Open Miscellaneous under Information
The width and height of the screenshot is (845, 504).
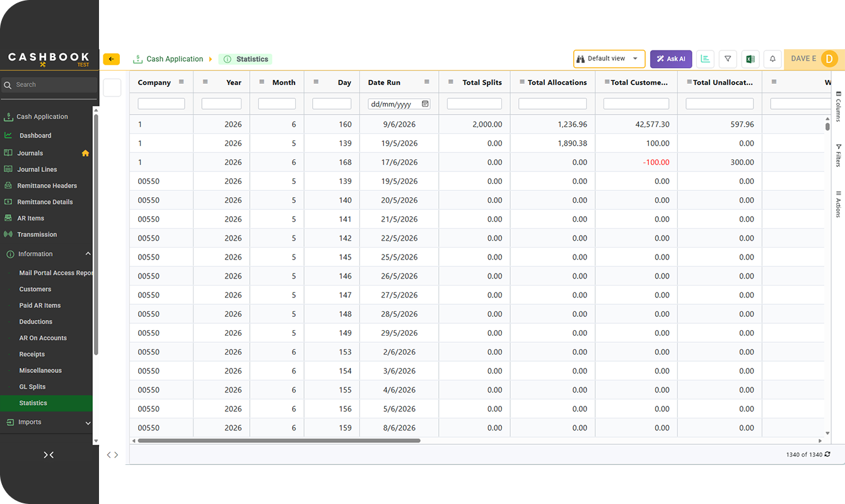click(x=40, y=370)
